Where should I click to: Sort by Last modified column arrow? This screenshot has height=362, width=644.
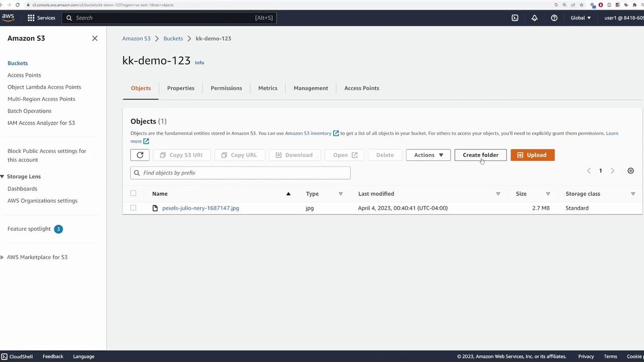click(x=498, y=194)
